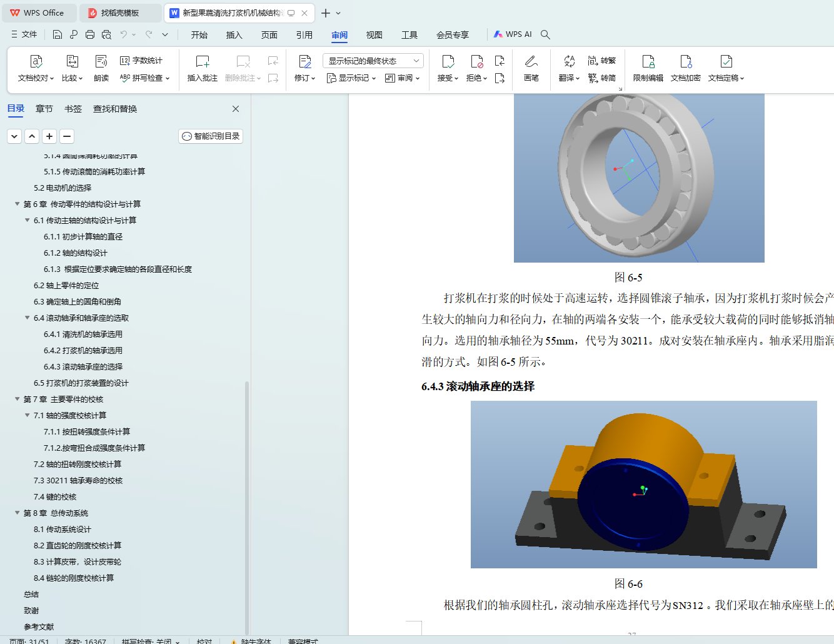834x644 pixels.
Task: Jump to 参考文献 in outline
Action: (x=39, y=626)
